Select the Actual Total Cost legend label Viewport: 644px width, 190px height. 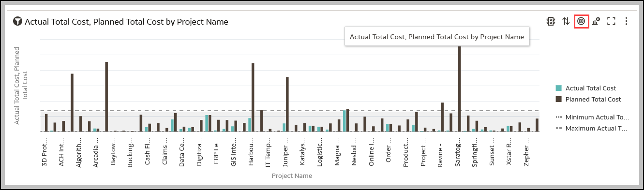[x=591, y=88]
